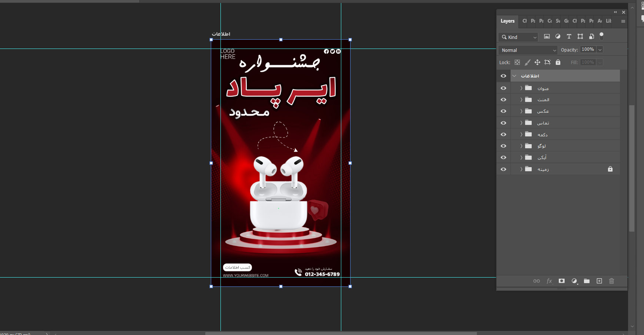The image size is (644, 335).
Task: Create a new layer with plus icon
Action: click(599, 281)
